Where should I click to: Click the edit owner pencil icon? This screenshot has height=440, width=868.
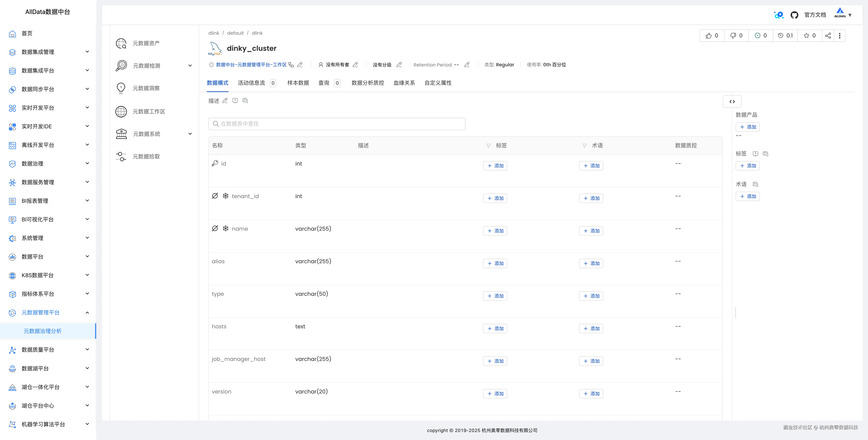coord(355,65)
